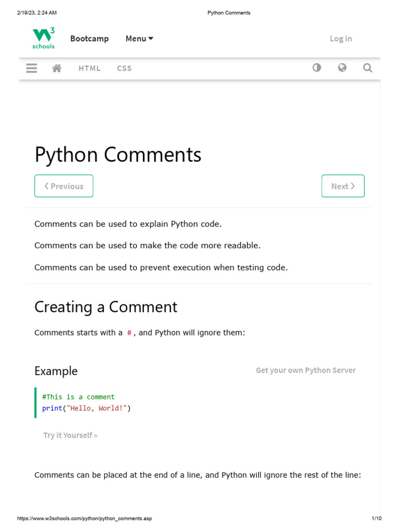Click the W3Schools logo

(44, 38)
